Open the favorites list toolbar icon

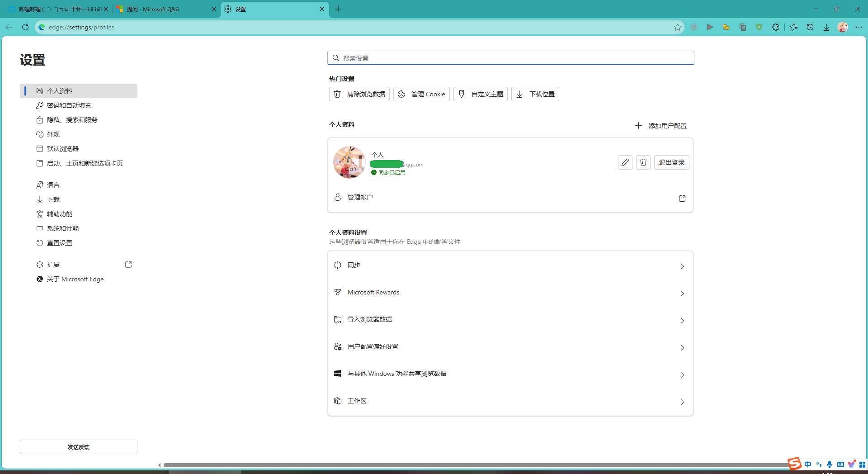coord(794,27)
